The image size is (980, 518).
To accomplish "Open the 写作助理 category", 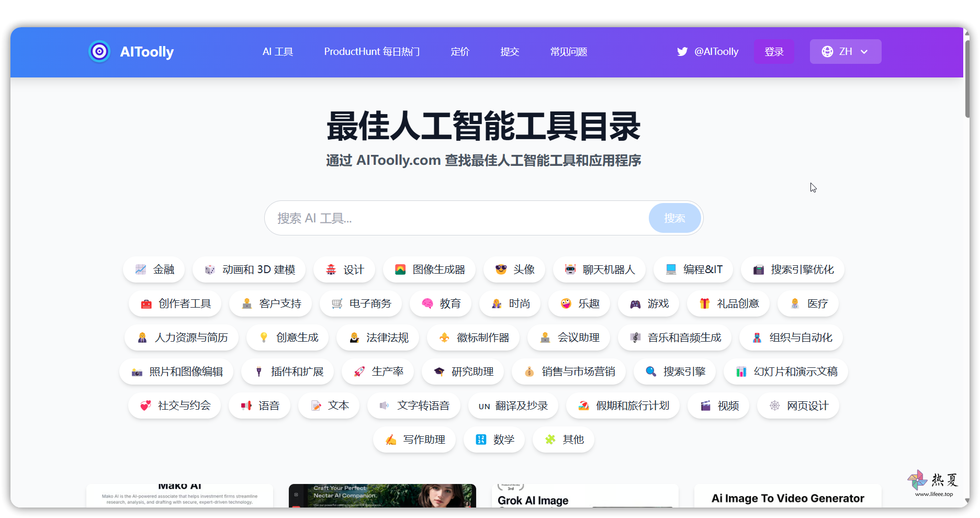I will coord(414,440).
